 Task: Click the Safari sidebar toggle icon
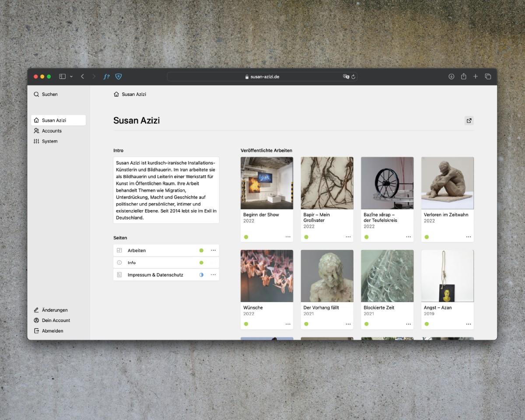pos(63,77)
